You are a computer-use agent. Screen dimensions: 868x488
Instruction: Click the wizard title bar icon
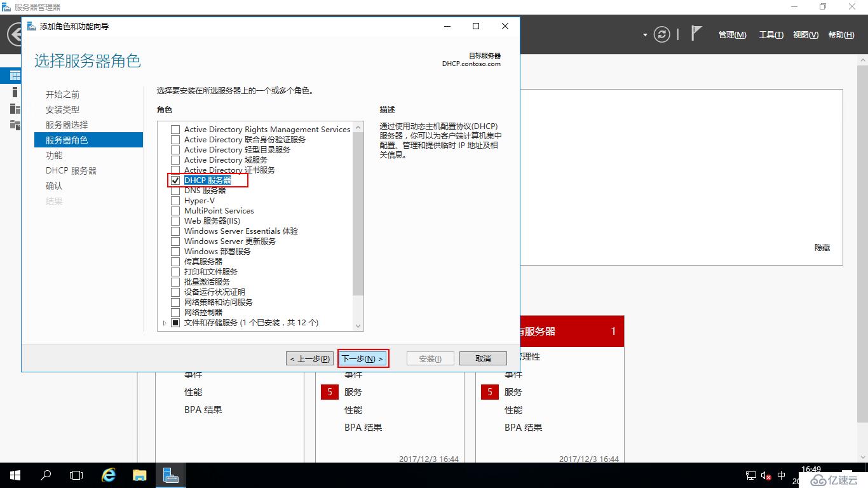[32, 26]
